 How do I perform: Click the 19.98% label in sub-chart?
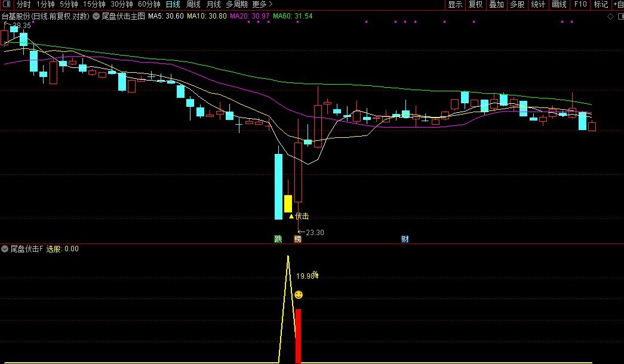pyautogui.click(x=308, y=275)
